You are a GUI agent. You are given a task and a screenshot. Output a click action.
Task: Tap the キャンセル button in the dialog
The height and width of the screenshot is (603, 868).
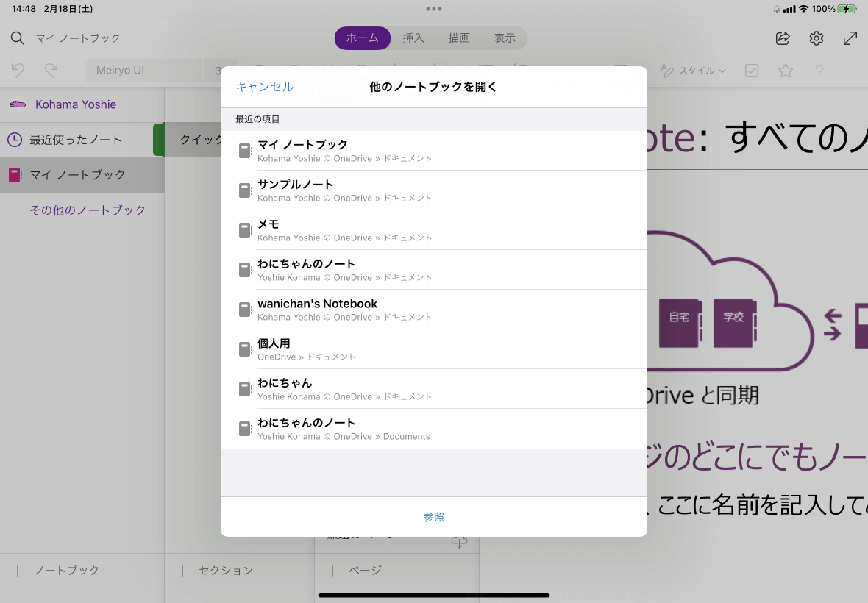coord(265,87)
